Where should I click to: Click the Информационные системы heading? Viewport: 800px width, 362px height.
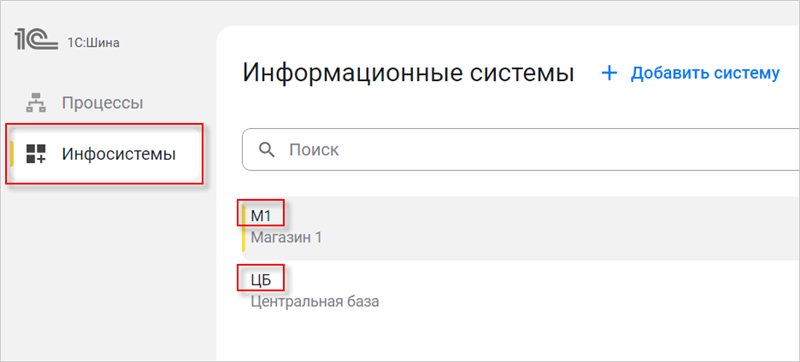[409, 73]
